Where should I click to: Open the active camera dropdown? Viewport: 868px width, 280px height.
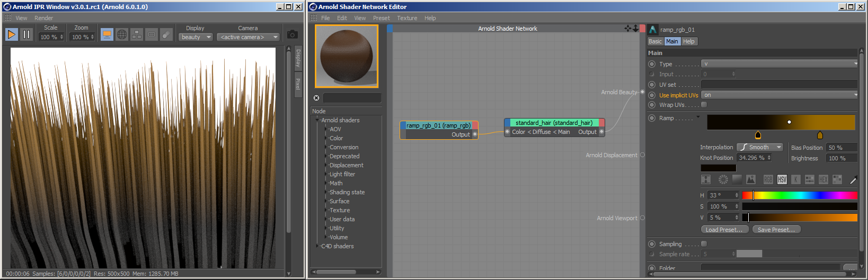[248, 37]
